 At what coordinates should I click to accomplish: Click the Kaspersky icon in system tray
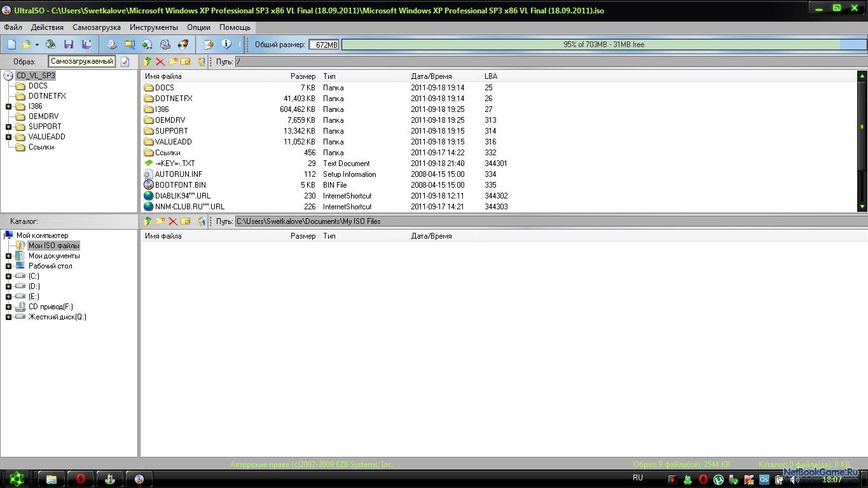(x=749, y=480)
